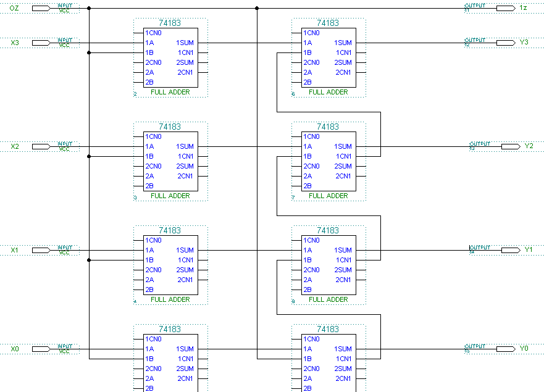This screenshot has width=544, height=392.
Task: Select the 74183 adder block driving Y1
Action: coord(328,265)
